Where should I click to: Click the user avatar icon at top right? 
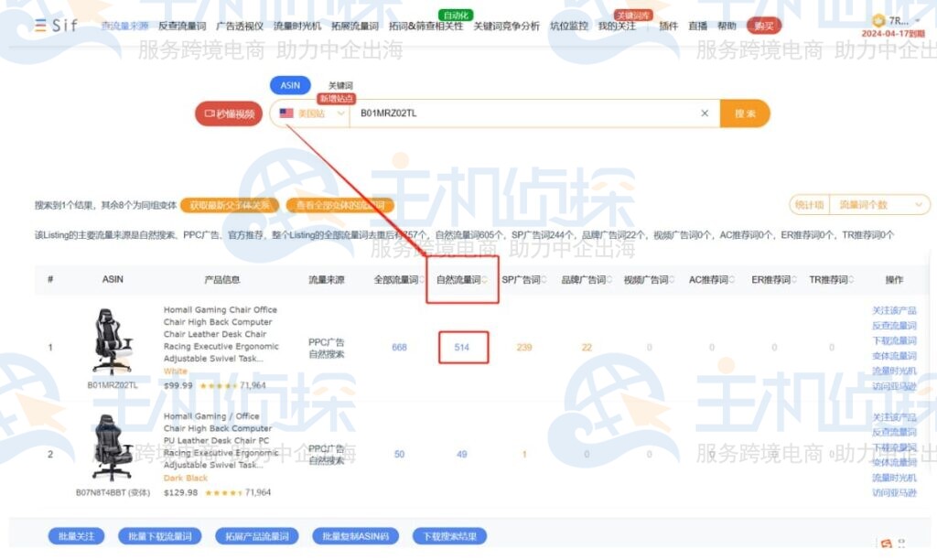878,20
